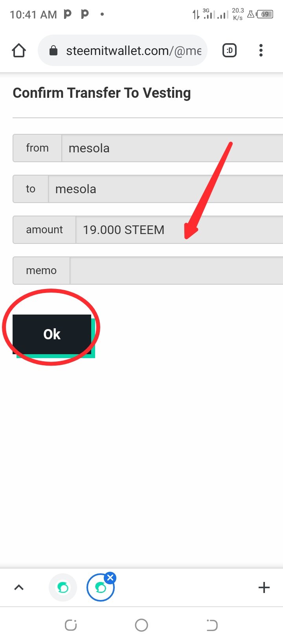The height and width of the screenshot is (644, 283).
Task: Open the browser three-dot menu
Action: click(x=261, y=50)
